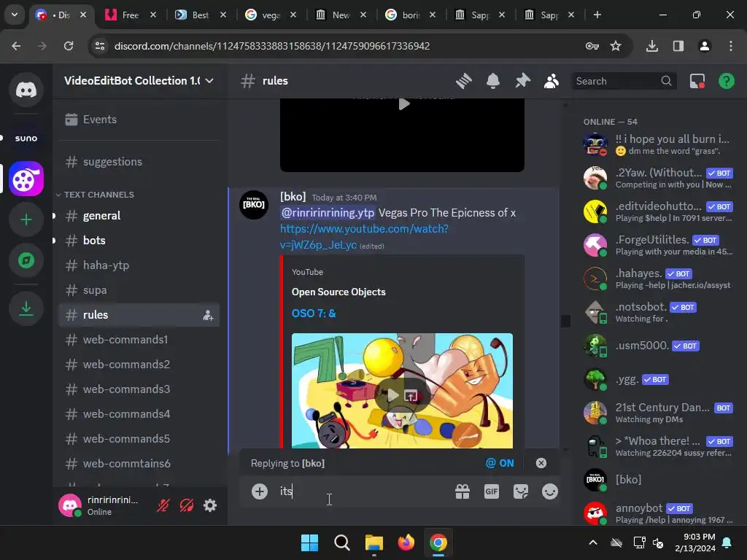Viewport: 747px width, 560px height.
Task: Switch to the bots channel
Action: click(x=139, y=241)
